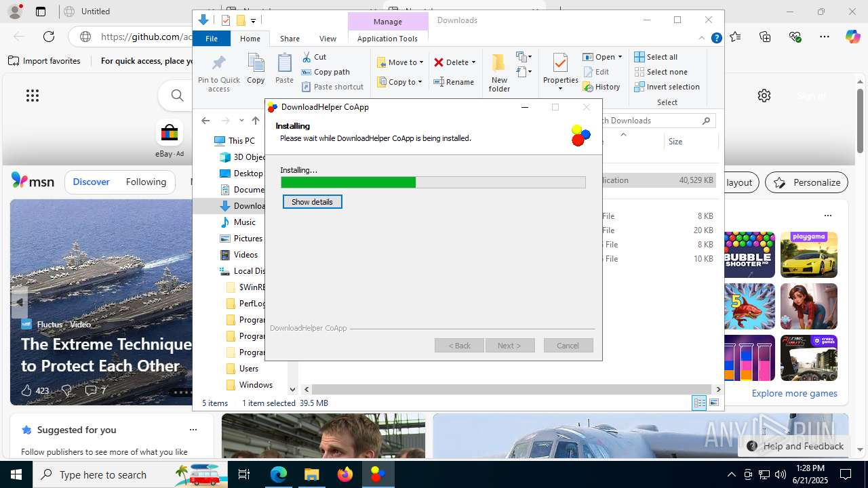Screen dimensions: 868x488
Task: Open the File menu tab
Action: (x=212, y=39)
